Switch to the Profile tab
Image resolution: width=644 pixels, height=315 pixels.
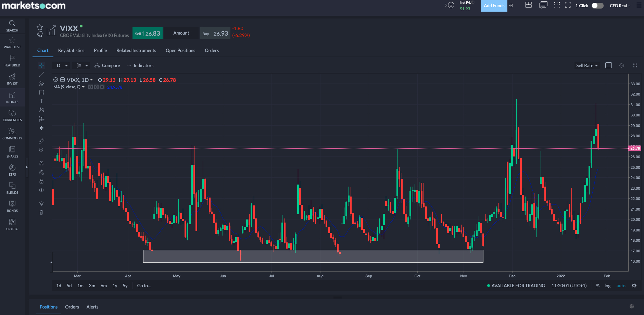100,50
